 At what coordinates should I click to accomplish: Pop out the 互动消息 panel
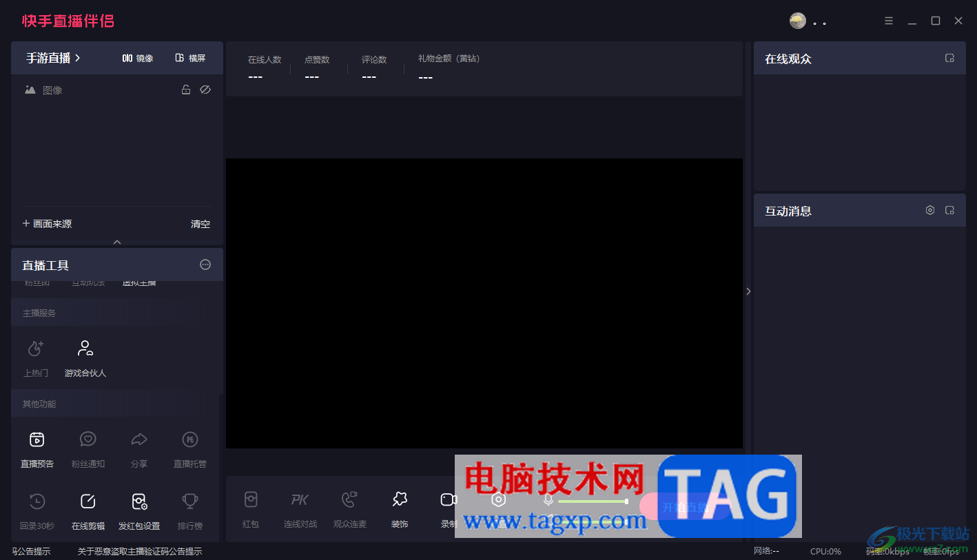tap(949, 210)
